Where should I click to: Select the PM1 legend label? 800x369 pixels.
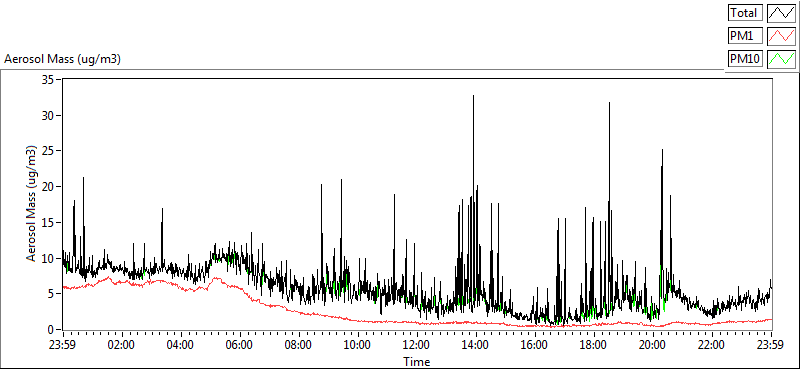[x=745, y=36]
